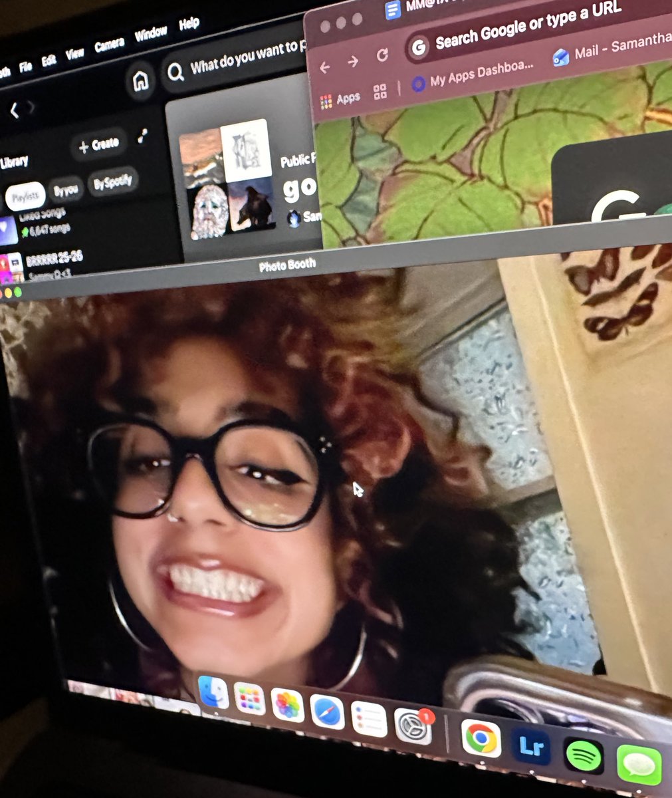Launch Safari from the Dock
This screenshot has height=798, width=672.
(x=327, y=712)
